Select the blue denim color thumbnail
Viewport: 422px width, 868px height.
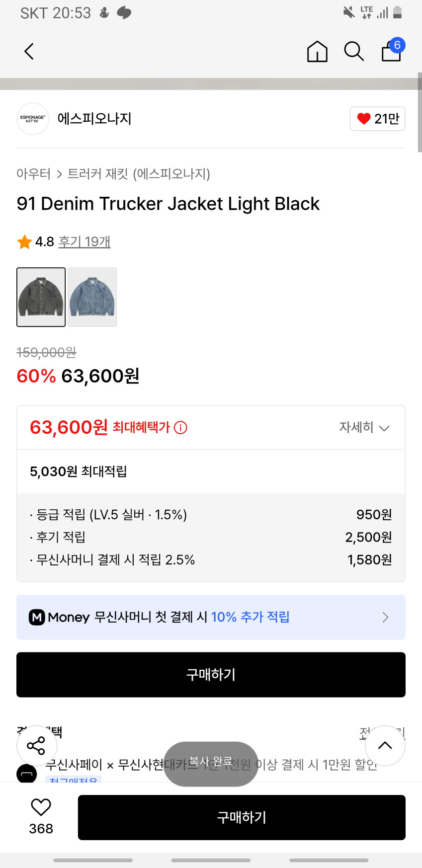tap(92, 297)
